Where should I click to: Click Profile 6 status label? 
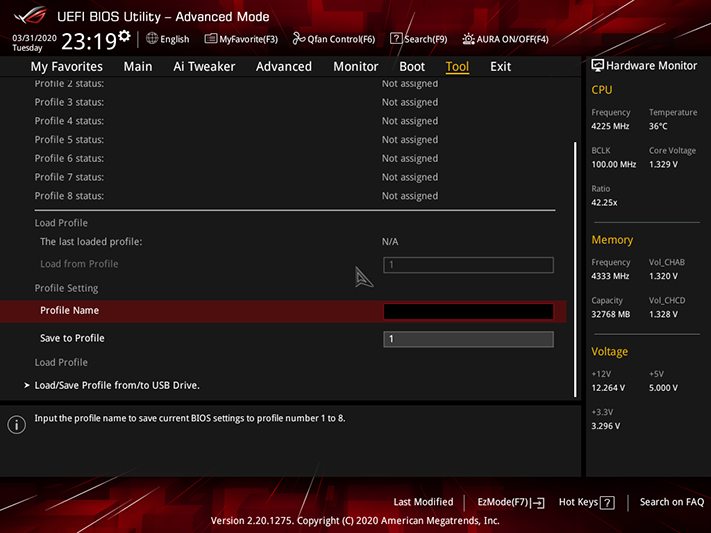click(69, 158)
